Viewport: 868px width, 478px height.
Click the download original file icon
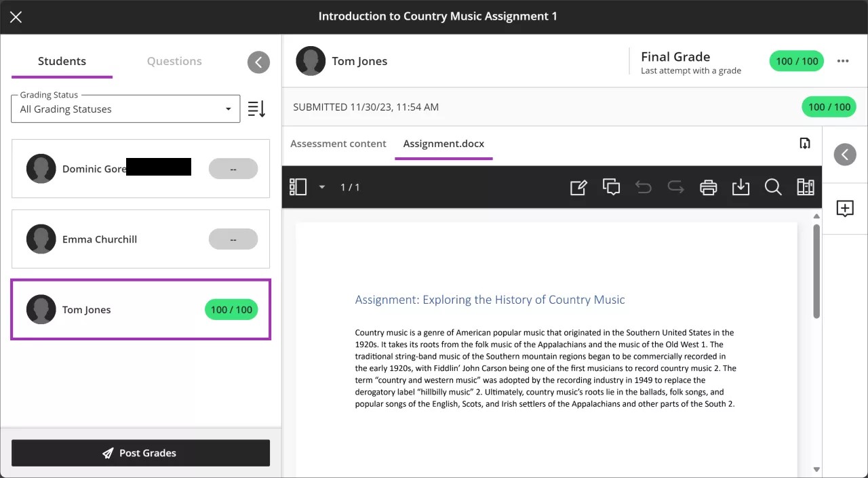point(805,143)
